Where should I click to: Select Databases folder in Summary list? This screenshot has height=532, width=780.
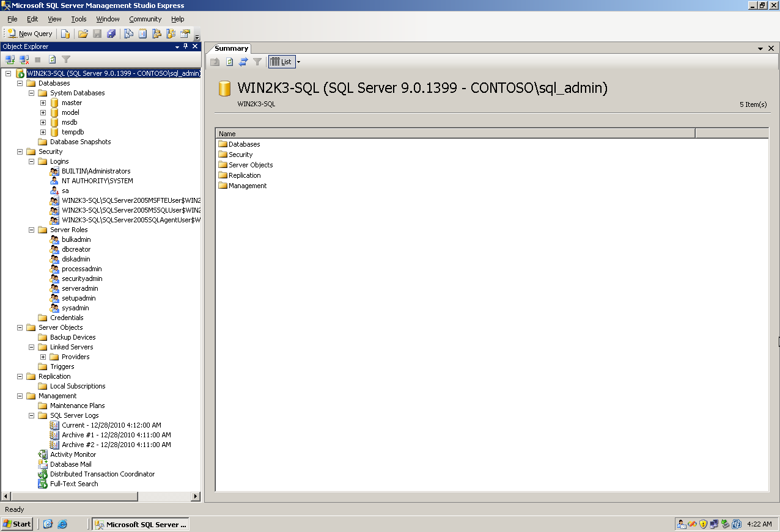(244, 144)
